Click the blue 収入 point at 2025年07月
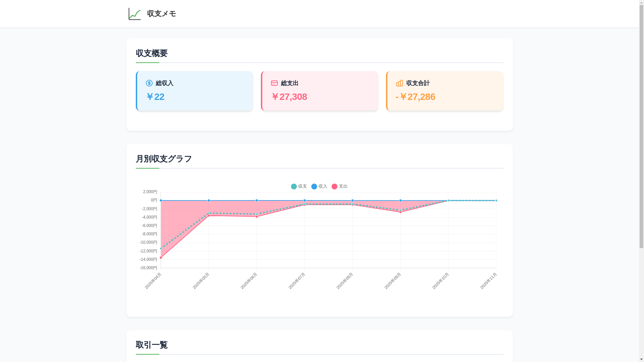 (305, 200)
